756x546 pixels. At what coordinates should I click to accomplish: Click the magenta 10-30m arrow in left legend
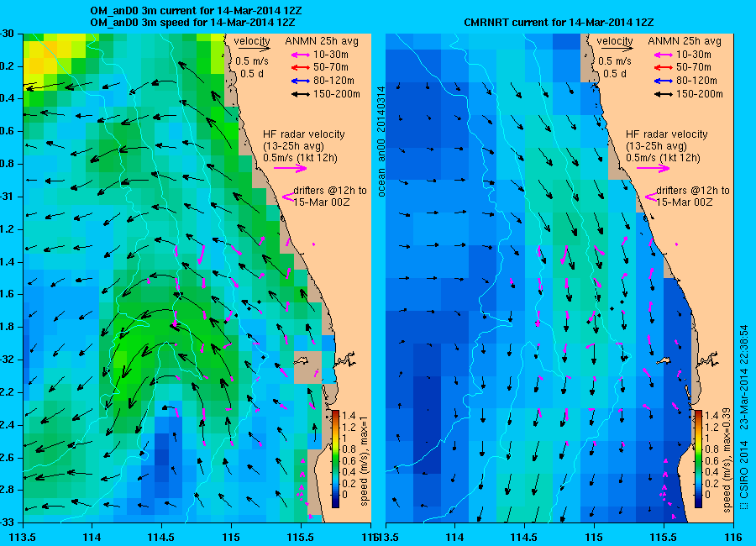[x=301, y=55]
